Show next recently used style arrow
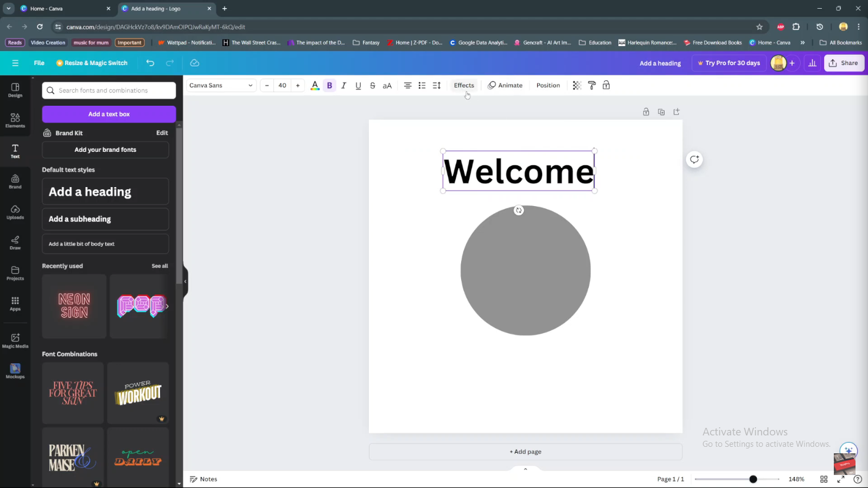 click(x=167, y=306)
